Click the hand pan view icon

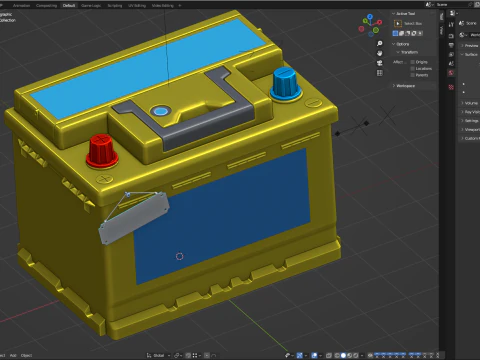click(x=379, y=53)
